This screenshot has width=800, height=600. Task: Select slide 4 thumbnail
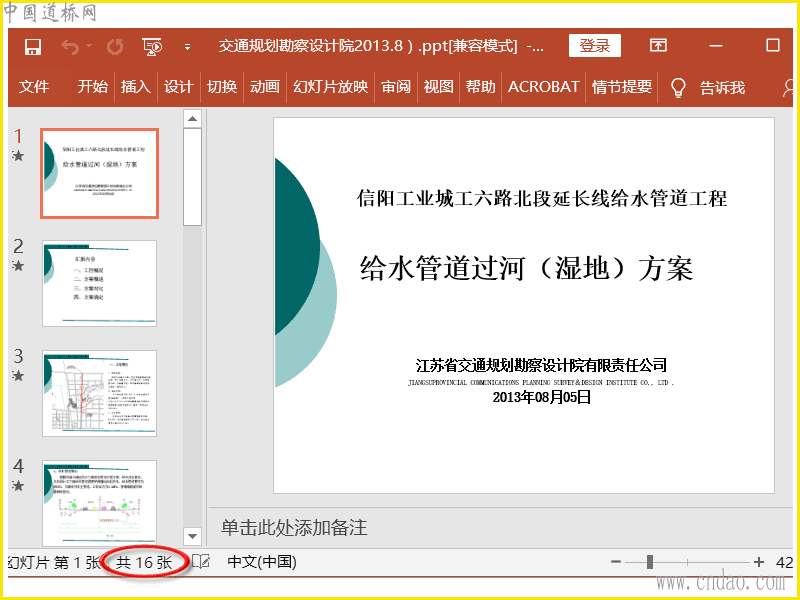point(99,503)
